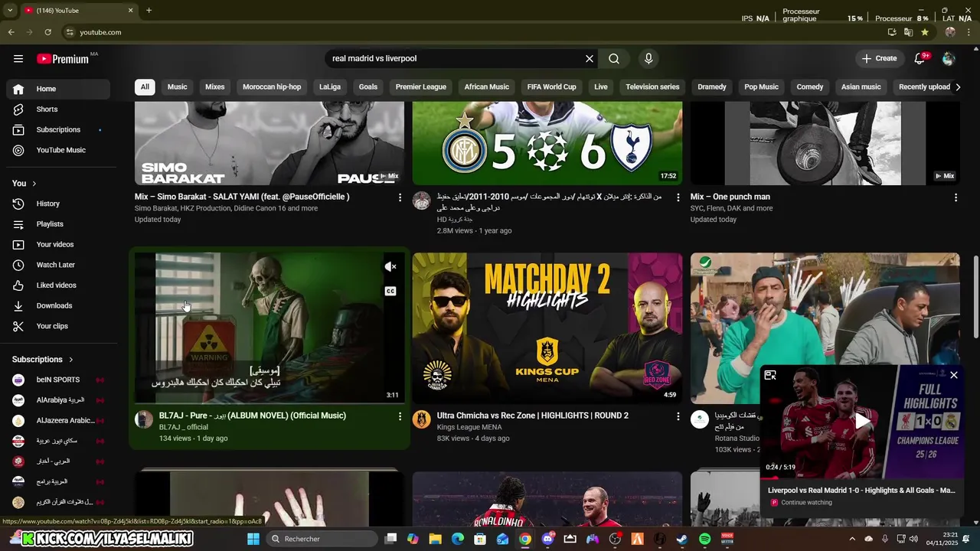
Task: Open Your videos
Action: coord(58,245)
